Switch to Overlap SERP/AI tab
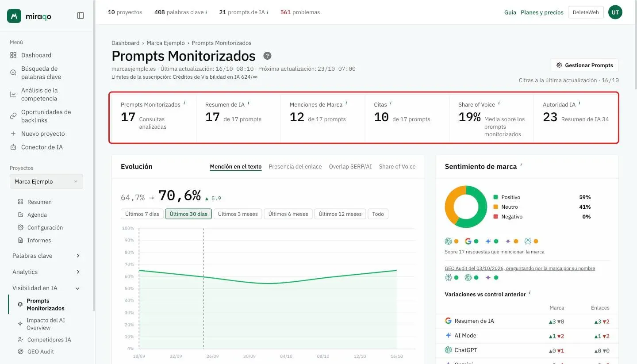This screenshot has height=364, width=637. [x=350, y=167]
